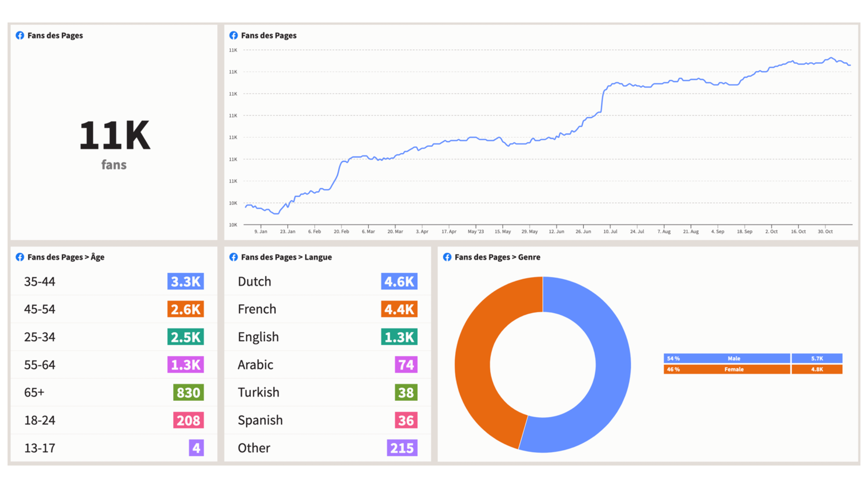Select the 45-54 age row
868x488 pixels.
(x=40, y=310)
